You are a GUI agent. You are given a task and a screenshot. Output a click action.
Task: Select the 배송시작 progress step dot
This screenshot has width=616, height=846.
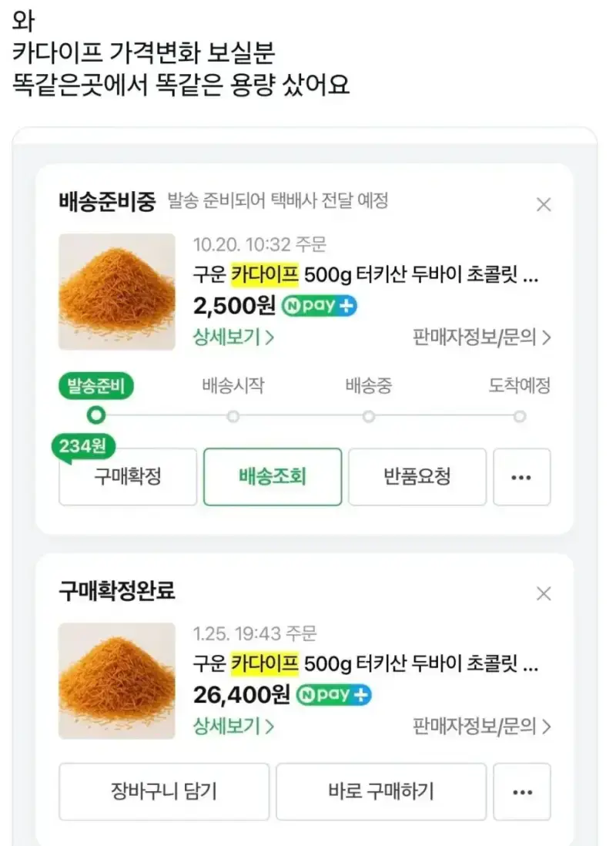point(233,417)
